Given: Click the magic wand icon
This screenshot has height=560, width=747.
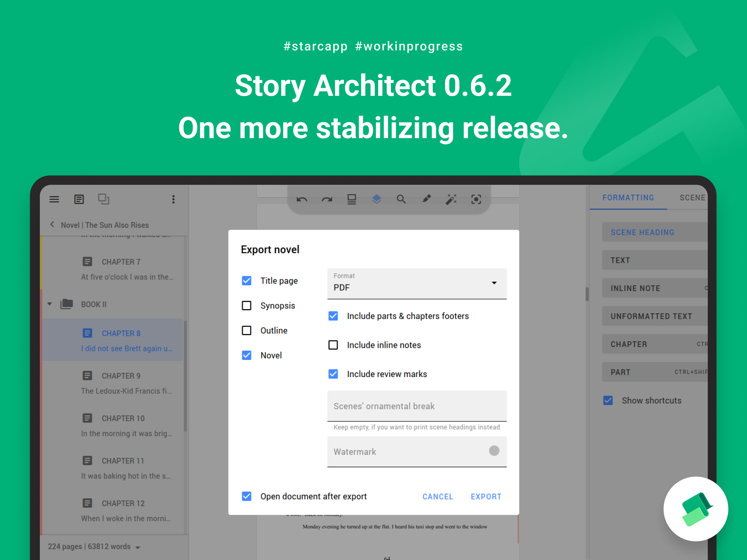Looking at the screenshot, I should click(451, 199).
